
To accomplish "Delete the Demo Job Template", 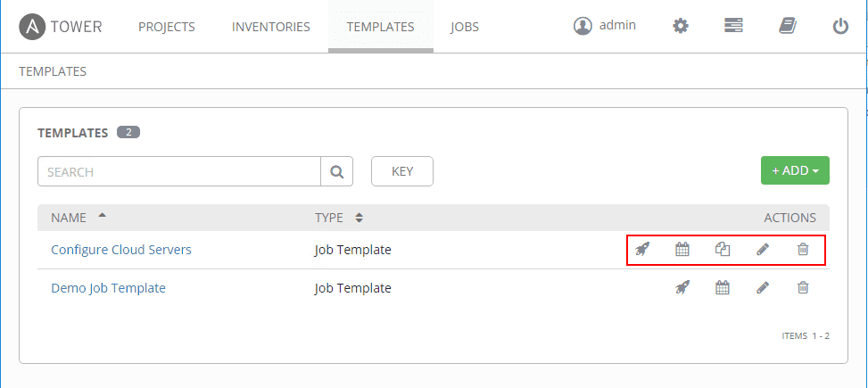I will tap(803, 287).
